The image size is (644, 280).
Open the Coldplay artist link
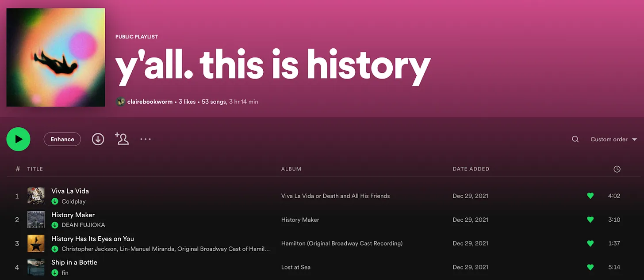click(74, 201)
